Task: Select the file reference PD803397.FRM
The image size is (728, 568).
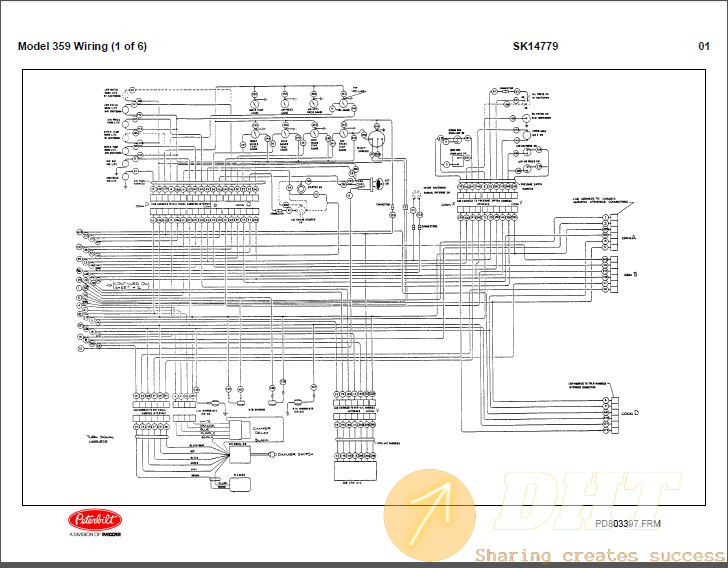Action: tap(628, 523)
